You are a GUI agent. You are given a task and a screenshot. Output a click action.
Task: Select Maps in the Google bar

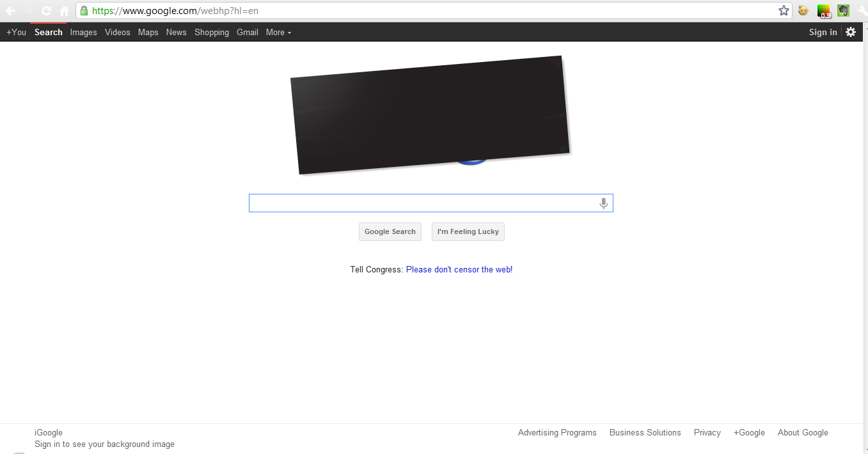pyautogui.click(x=148, y=32)
